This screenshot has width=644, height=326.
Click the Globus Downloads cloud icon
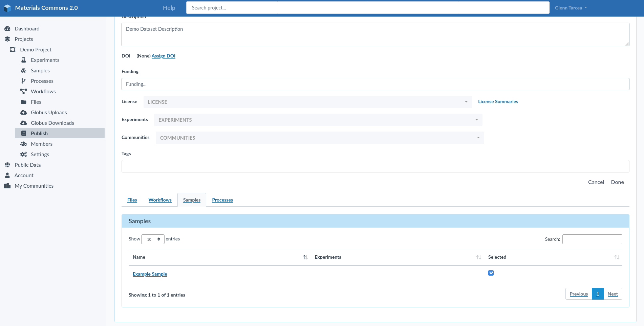click(x=24, y=123)
